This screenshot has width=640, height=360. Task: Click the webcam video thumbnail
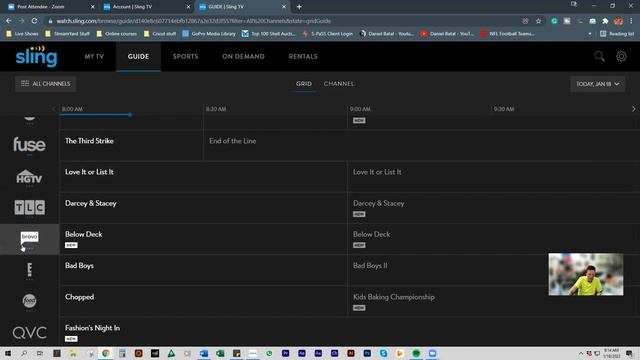point(586,274)
